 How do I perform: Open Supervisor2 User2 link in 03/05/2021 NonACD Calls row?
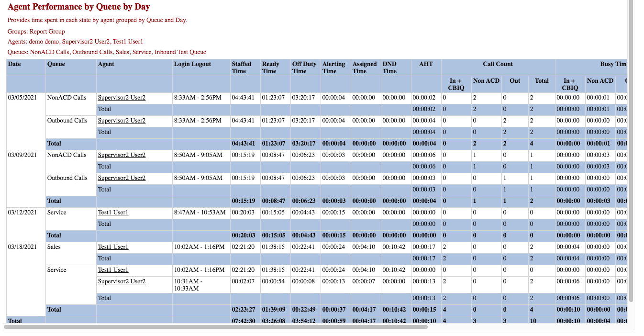click(x=122, y=98)
